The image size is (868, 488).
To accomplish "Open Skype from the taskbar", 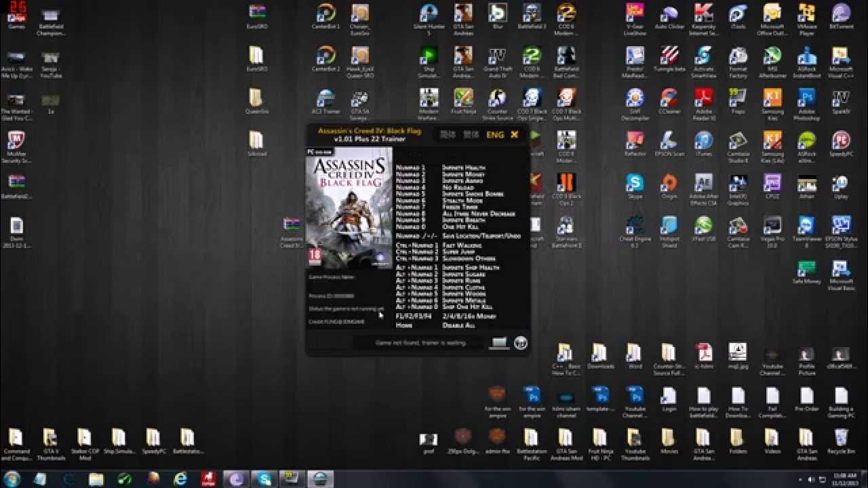I will coord(263,479).
